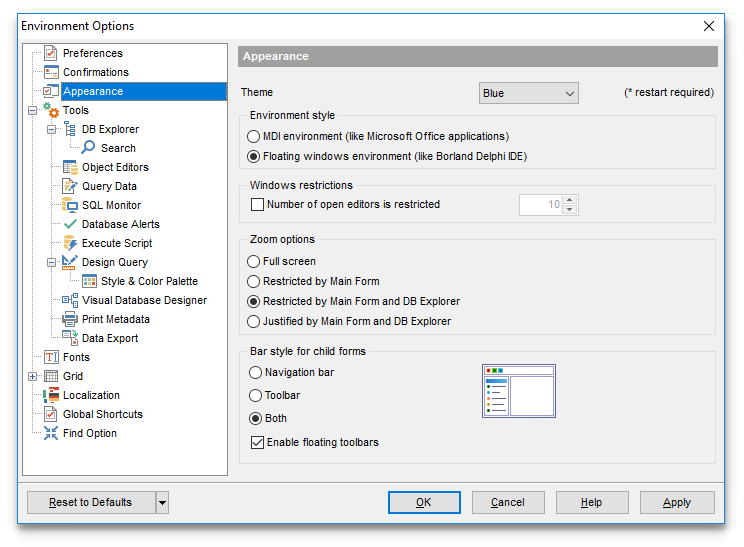Click the Object Editors icon

tap(70, 167)
